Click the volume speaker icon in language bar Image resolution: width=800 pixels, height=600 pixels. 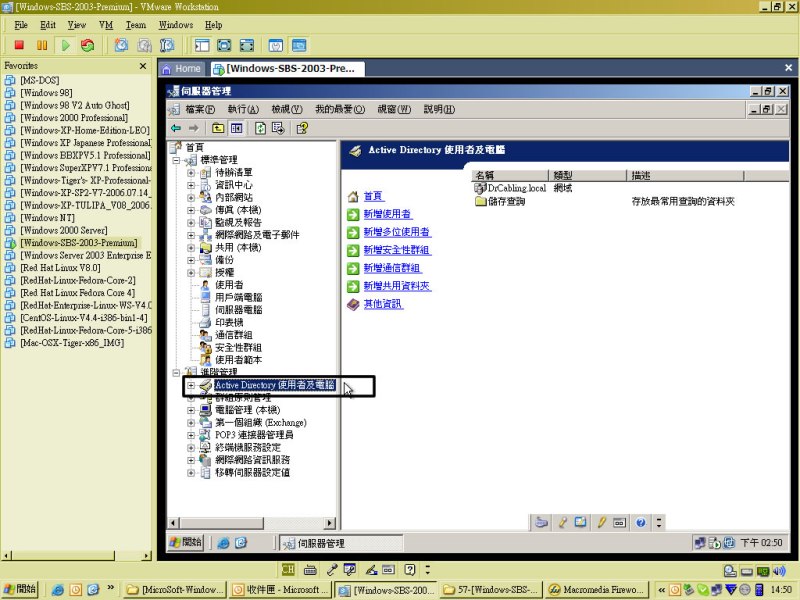click(x=779, y=571)
